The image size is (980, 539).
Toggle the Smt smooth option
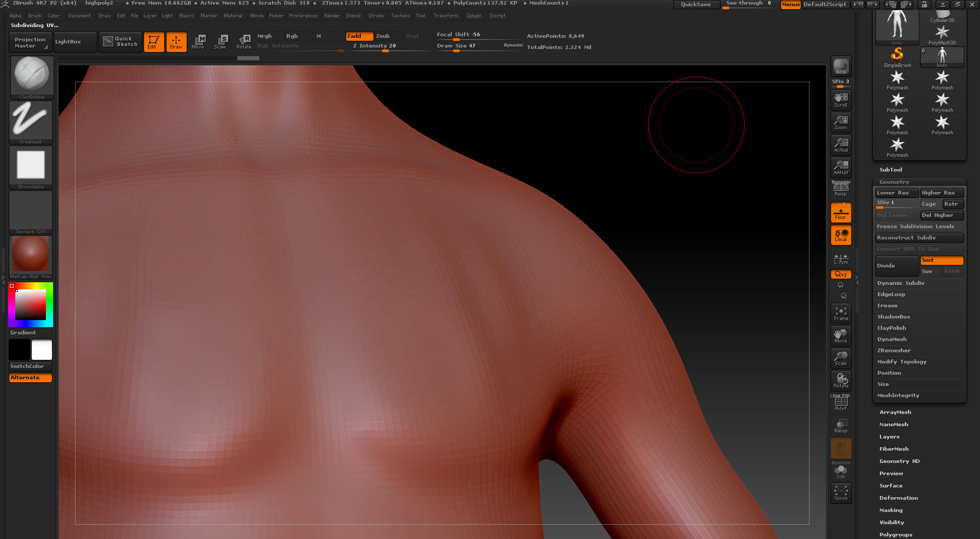[x=942, y=260]
